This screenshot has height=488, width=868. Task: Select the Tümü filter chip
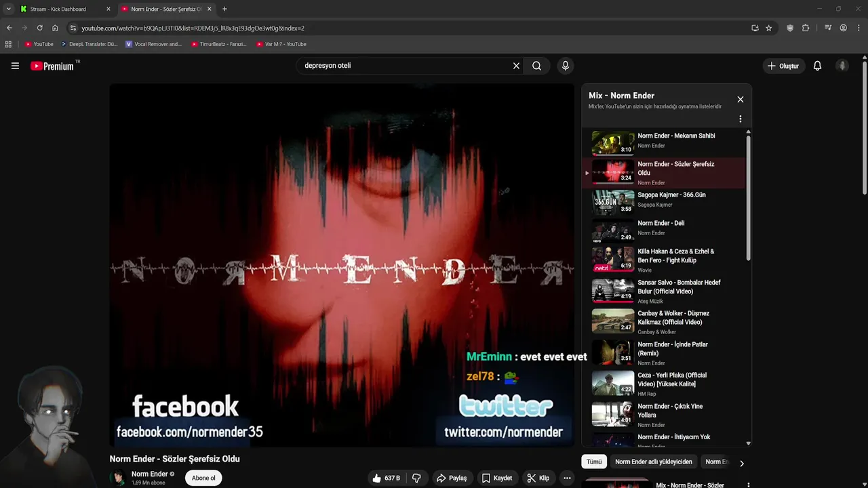pyautogui.click(x=594, y=462)
